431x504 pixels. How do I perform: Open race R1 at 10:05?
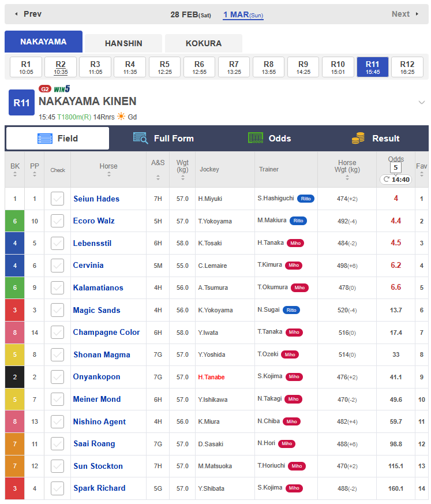click(26, 67)
